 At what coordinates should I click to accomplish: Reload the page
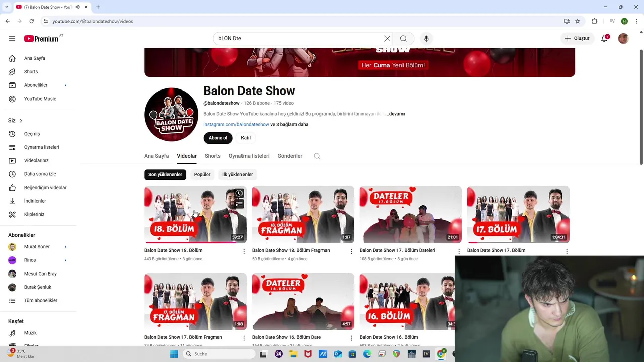pyautogui.click(x=31, y=21)
